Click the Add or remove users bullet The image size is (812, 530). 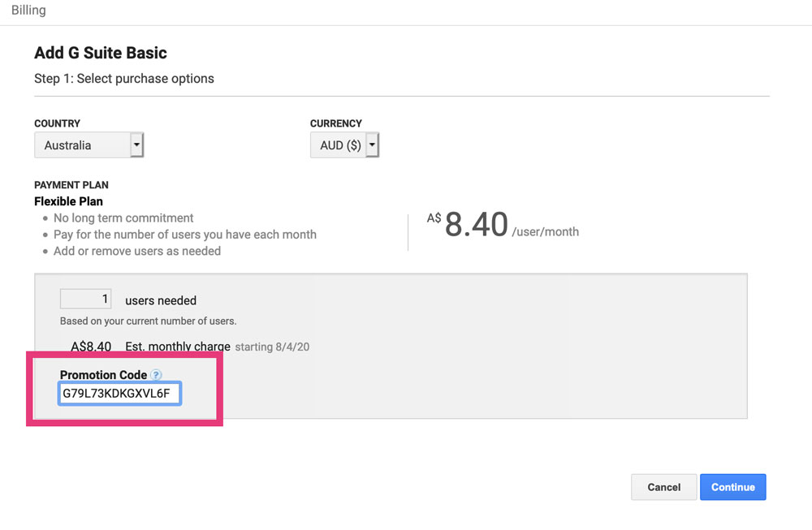coord(136,251)
